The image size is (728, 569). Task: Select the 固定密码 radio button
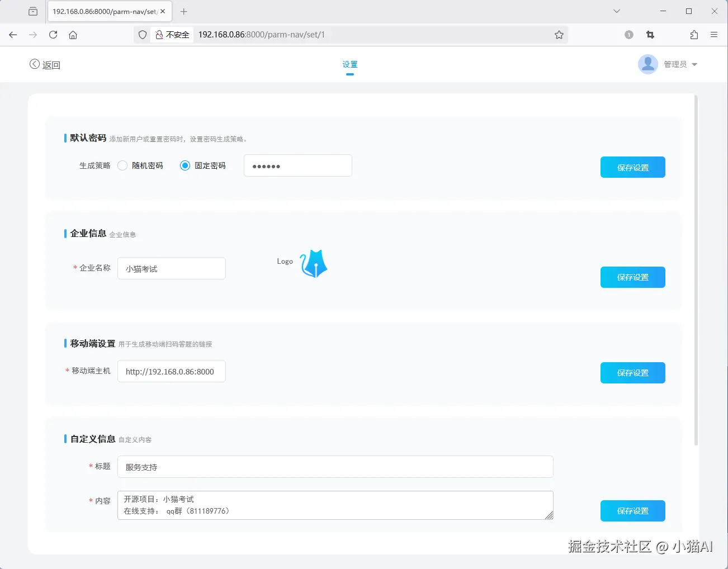coord(185,165)
